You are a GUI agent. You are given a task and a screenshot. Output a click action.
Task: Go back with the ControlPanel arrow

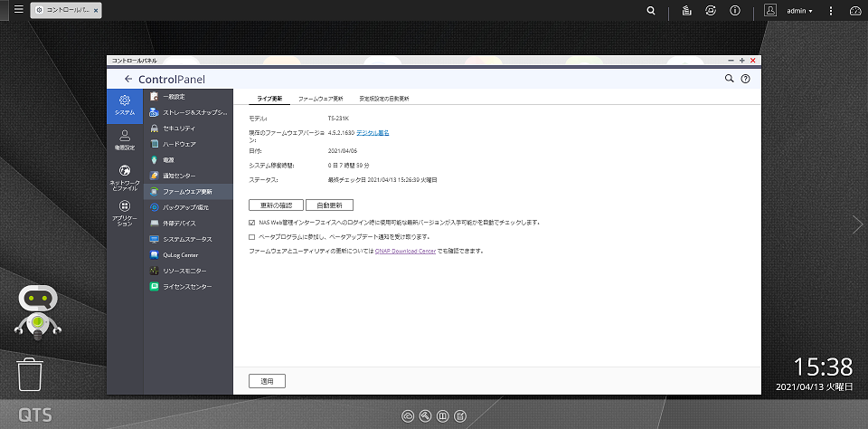click(128, 79)
